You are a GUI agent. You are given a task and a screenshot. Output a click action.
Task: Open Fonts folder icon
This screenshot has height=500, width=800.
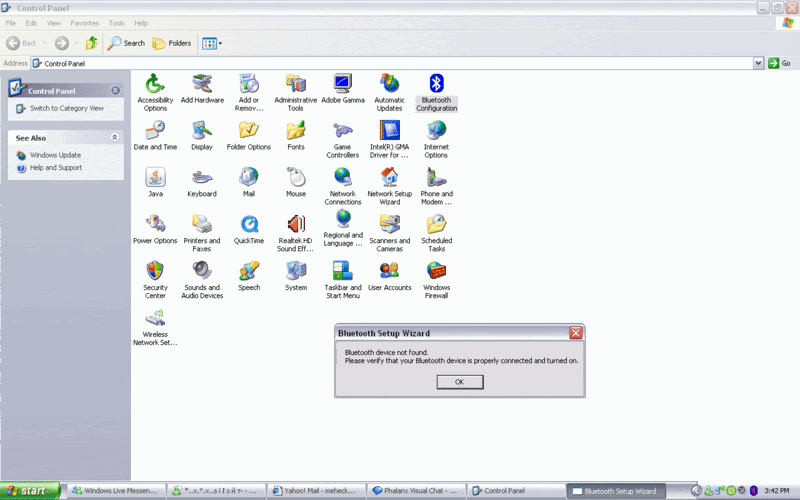(x=295, y=136)
